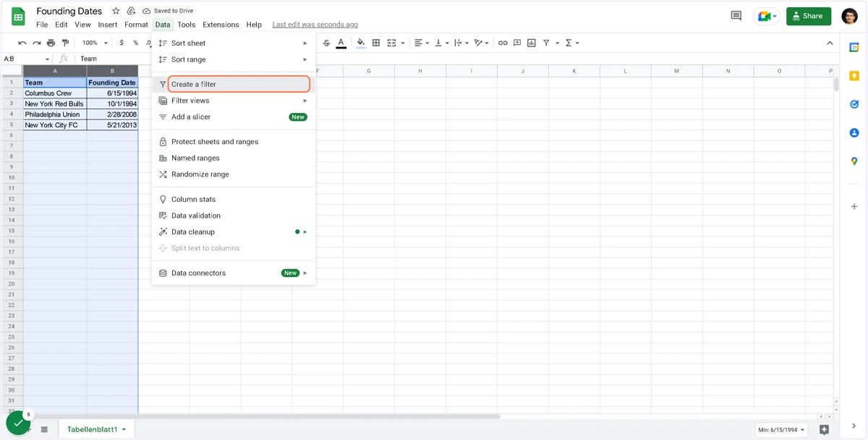Click the Insert chart icon
This screenshot has height=440, width=868.
pyautogui.click(x=532, y=43)
